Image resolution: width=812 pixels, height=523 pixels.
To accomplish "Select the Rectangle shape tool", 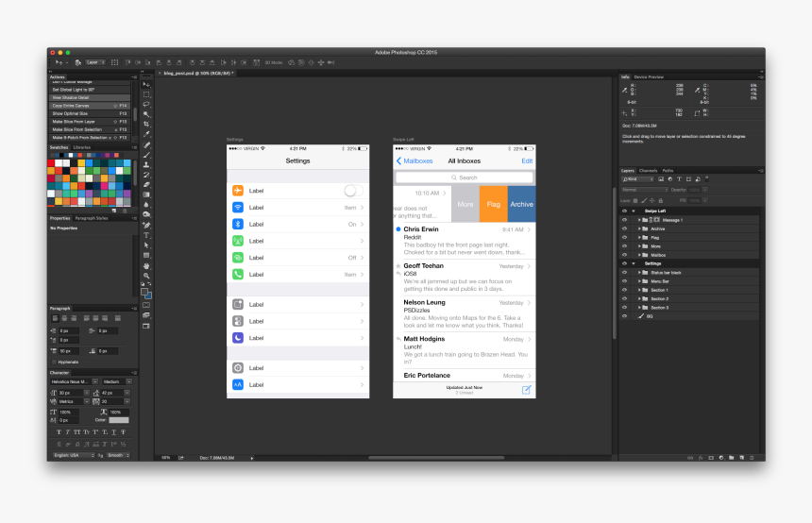I will (146, 255).
